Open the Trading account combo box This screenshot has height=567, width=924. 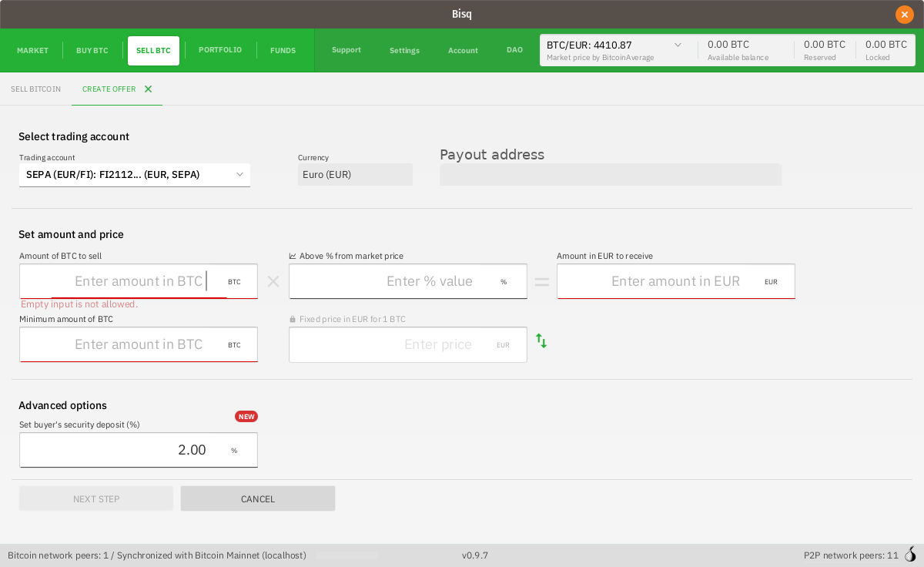tap(135, 175)
